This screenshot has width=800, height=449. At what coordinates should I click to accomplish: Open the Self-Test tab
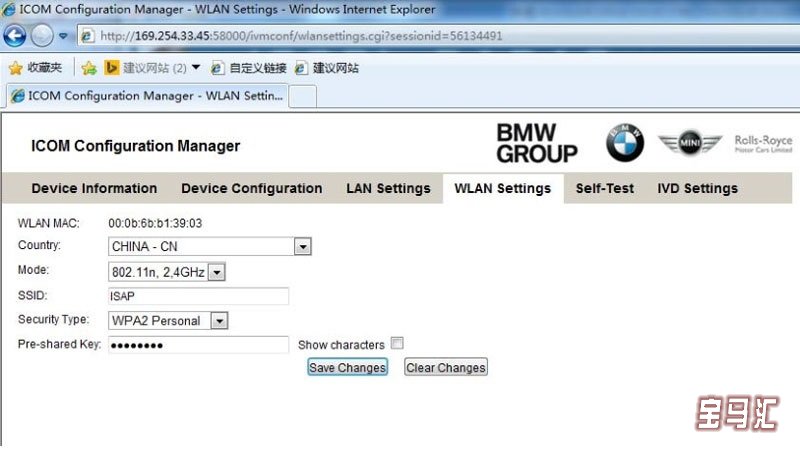click(x=605, y=188)
